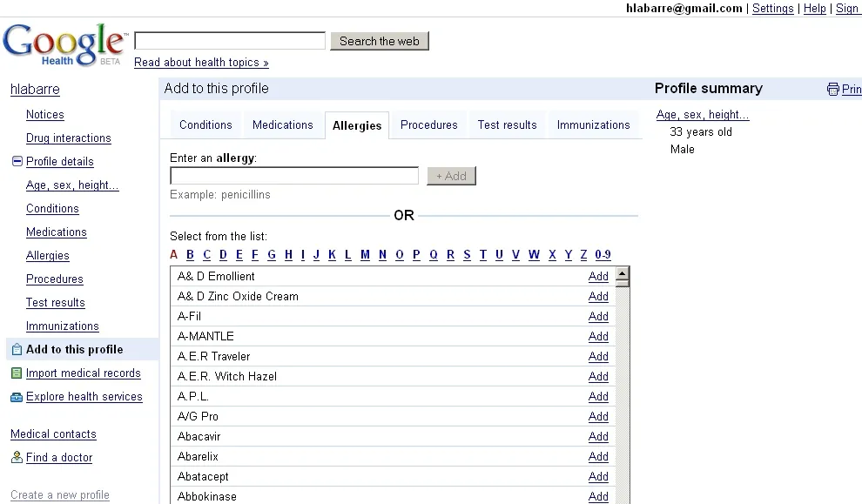
Task: Switch to the Medications tab
Action: pos(283,124)
